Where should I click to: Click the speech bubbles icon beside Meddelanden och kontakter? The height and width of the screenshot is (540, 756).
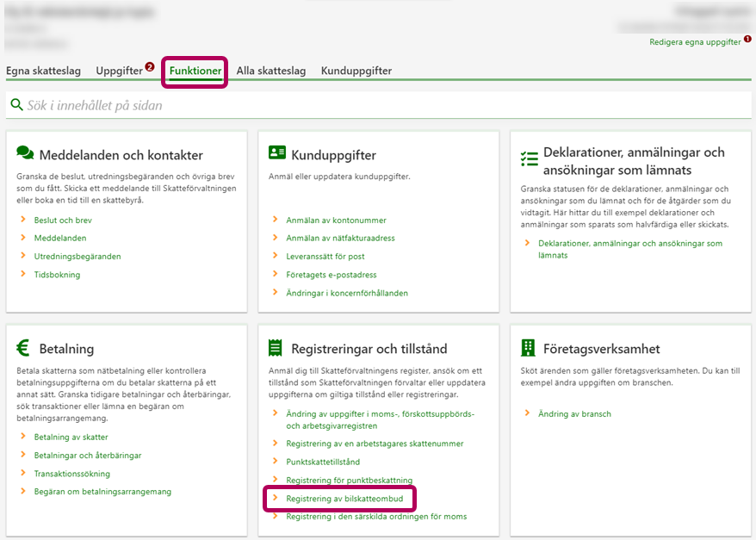pos(25,153)
